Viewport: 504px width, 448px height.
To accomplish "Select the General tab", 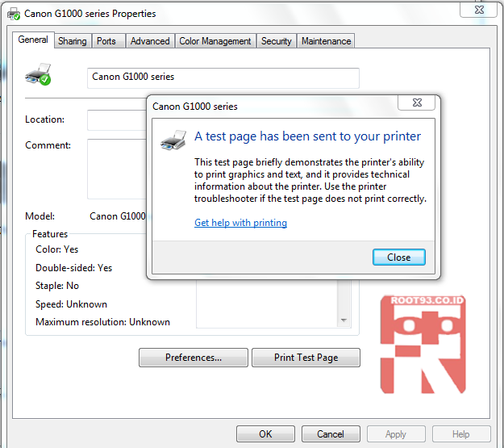I will coord(33,40).
